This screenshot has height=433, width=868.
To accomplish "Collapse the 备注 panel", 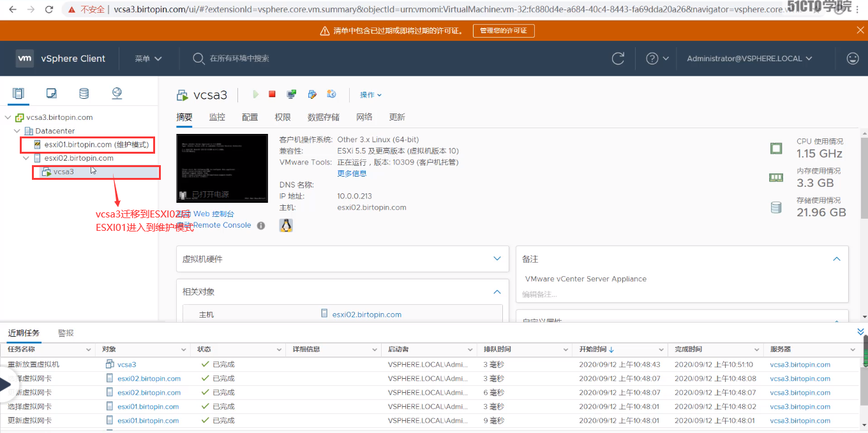I will pos(837,259).
